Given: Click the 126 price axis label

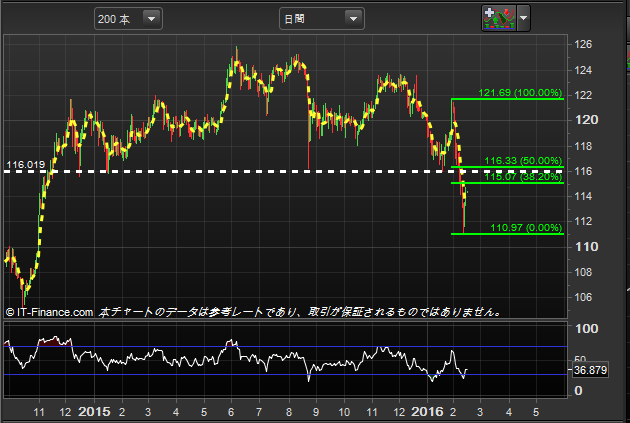Looking at the screenshot, I should (x=583, y=44).
